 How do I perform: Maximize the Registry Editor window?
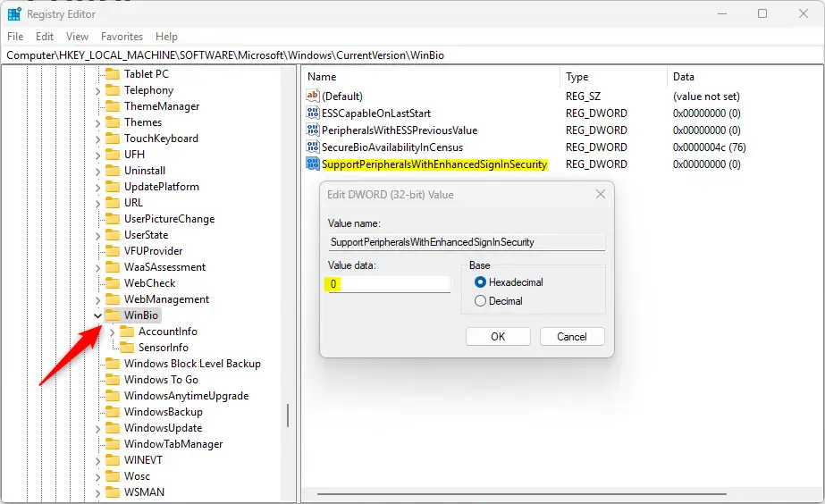(x=762, y=13)
